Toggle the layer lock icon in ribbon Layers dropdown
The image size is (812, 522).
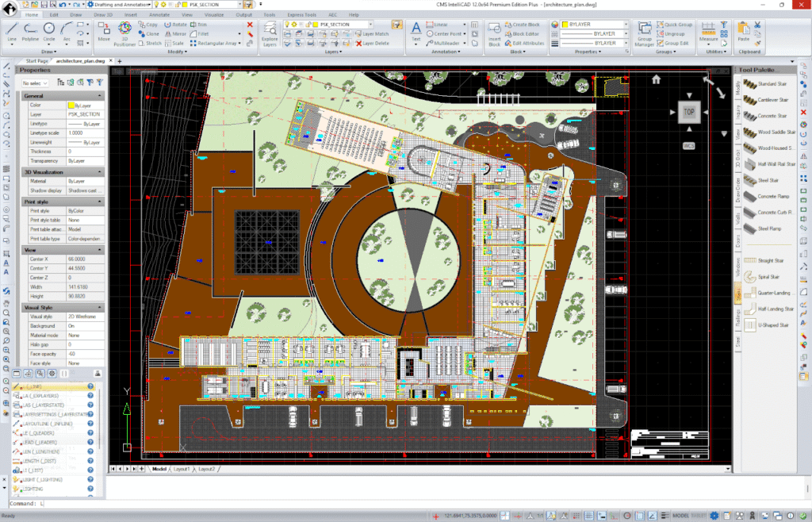click(x=308, y=25)
